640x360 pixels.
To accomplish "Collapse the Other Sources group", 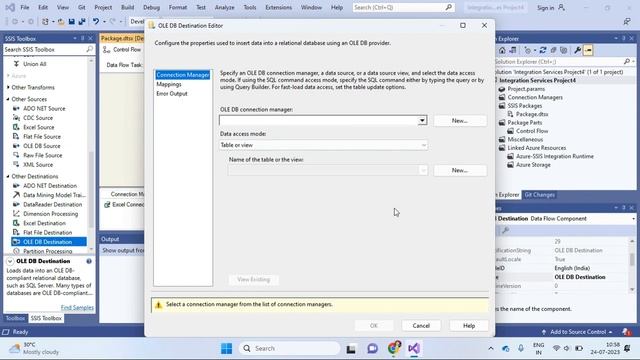I will pyautogui.click(x=8, y=99).
